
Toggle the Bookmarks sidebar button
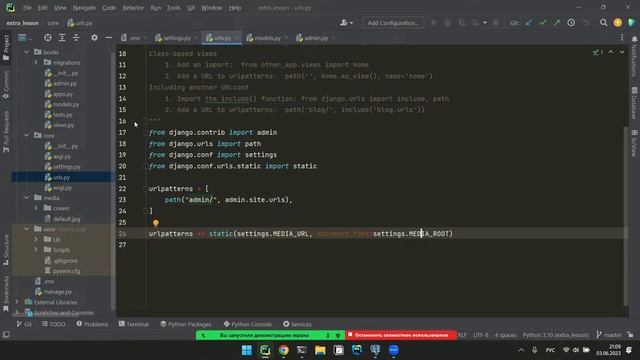(x=6, y=294)
